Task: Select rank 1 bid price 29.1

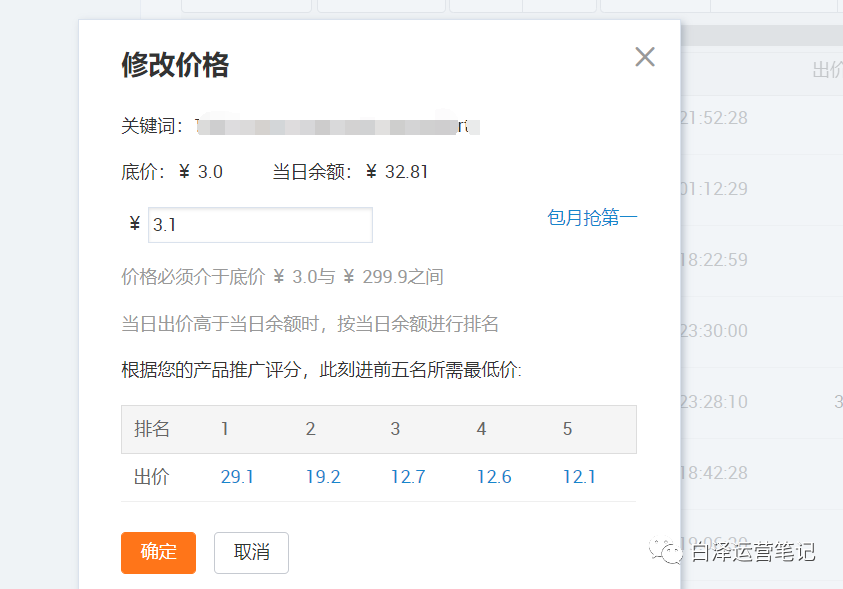Action: pyautogui.click(x=237, y=477)
